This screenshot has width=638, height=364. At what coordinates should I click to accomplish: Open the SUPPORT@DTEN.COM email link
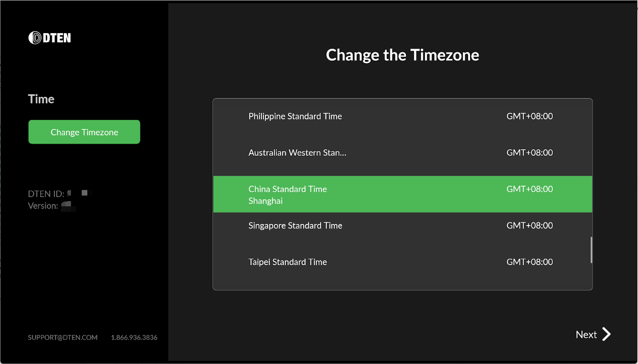[x=63, y=337]
